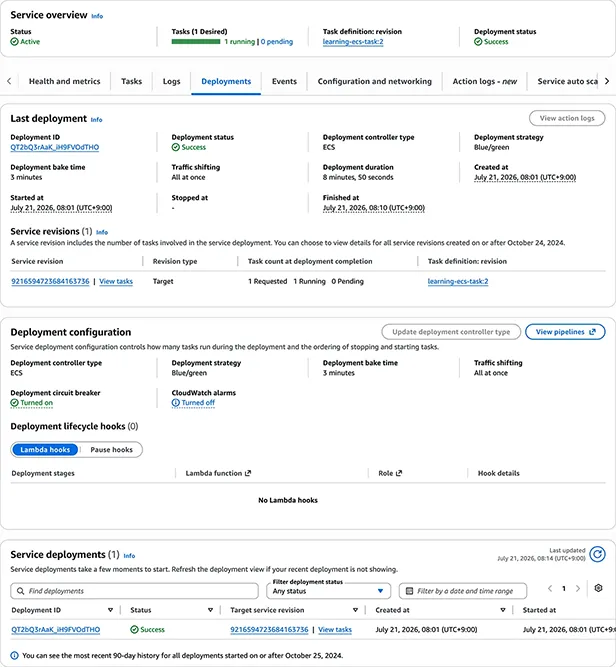Open target revision link in Service deployments table

(269, 630)
